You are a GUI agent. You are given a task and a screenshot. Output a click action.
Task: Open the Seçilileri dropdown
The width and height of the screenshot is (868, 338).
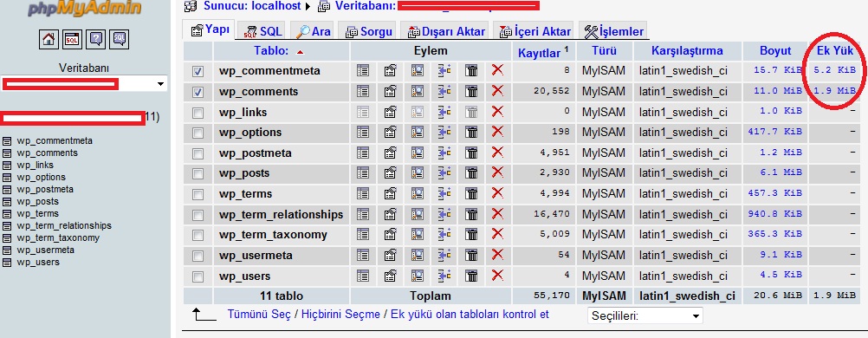pos(645,316)
